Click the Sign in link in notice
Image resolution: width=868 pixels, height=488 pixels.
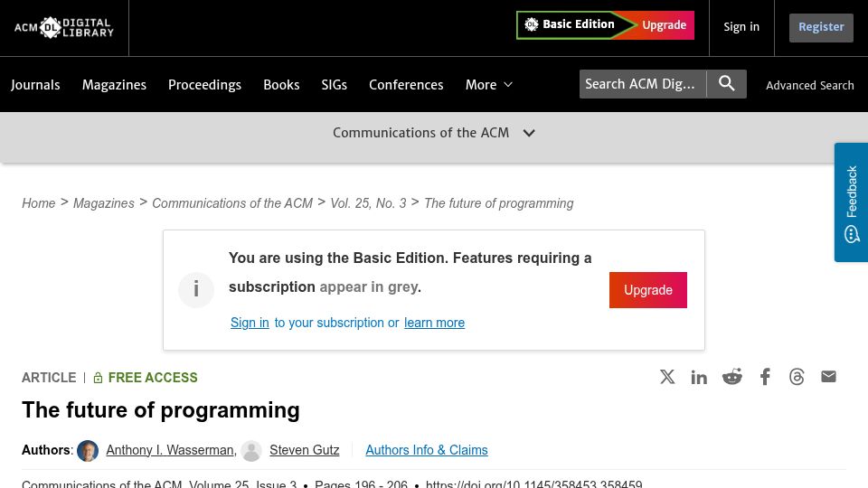coord(250,323)
